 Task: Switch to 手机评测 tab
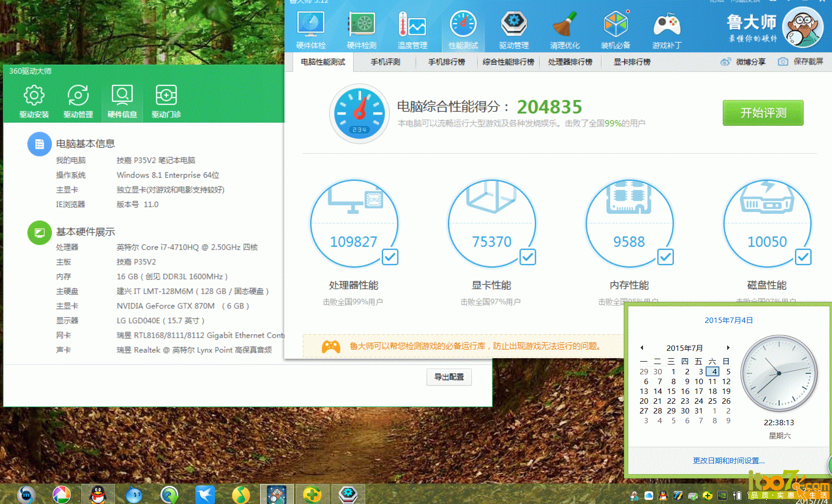(385, 62)
